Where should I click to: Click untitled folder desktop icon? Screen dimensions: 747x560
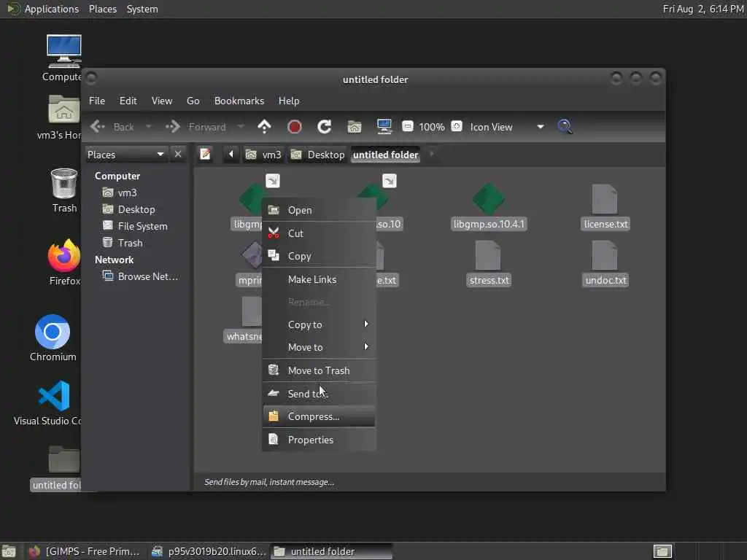[63, 459]
